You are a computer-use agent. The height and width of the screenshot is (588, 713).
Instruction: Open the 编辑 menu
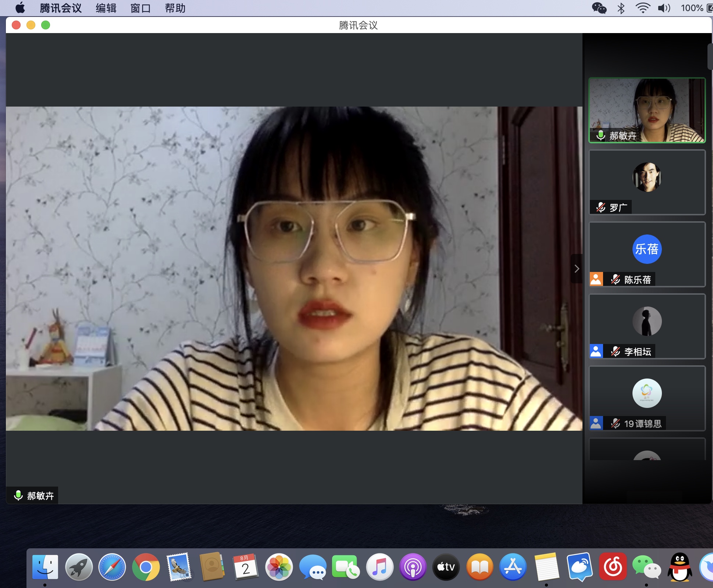(106, 8)
